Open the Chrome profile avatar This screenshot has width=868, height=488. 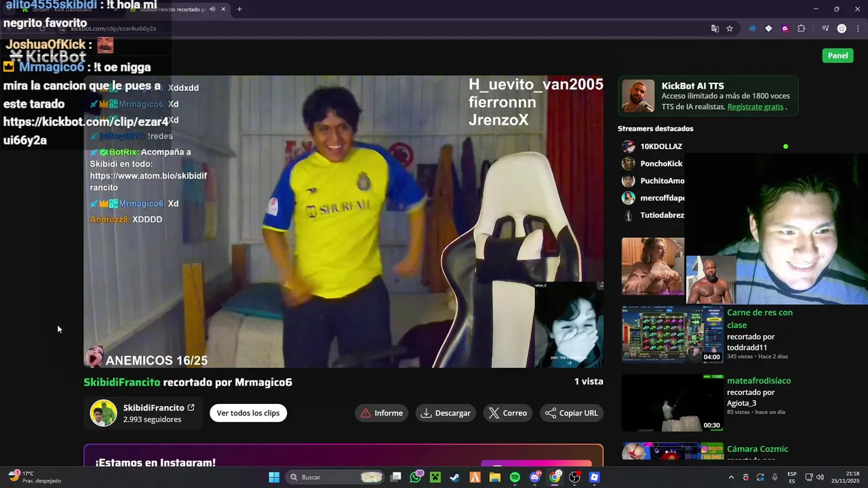842,28
